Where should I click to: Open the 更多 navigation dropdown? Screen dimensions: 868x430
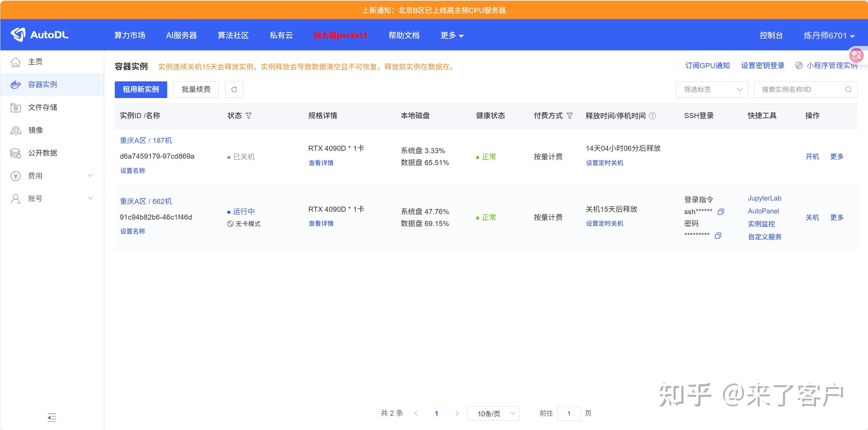click(452, 35)
